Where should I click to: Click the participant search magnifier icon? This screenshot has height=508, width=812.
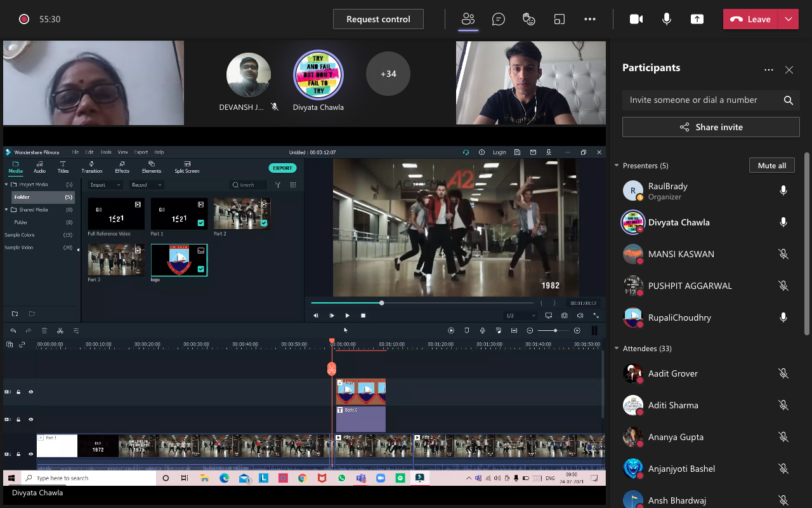click(x=788, y=100)
